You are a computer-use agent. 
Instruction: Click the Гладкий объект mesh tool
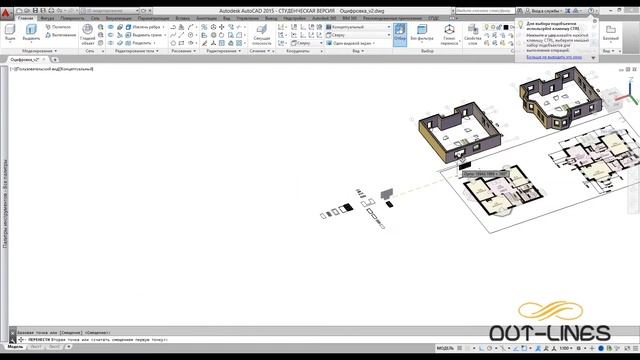pos(87,34)
